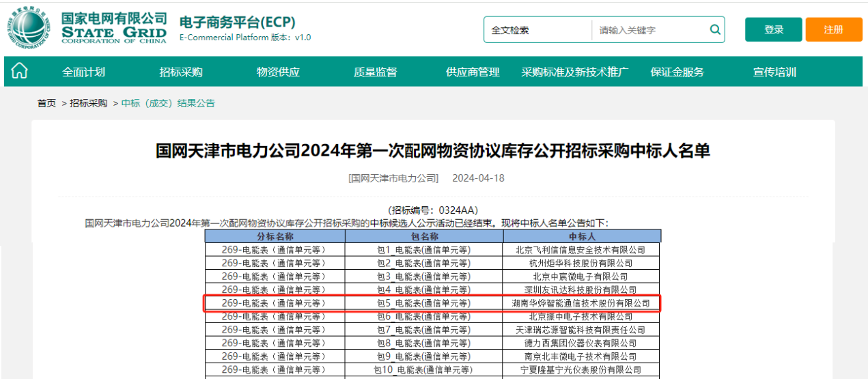Viewport: 868px width, 379px height.
Task: Click the 注册 button
Action: coord(834,29)
